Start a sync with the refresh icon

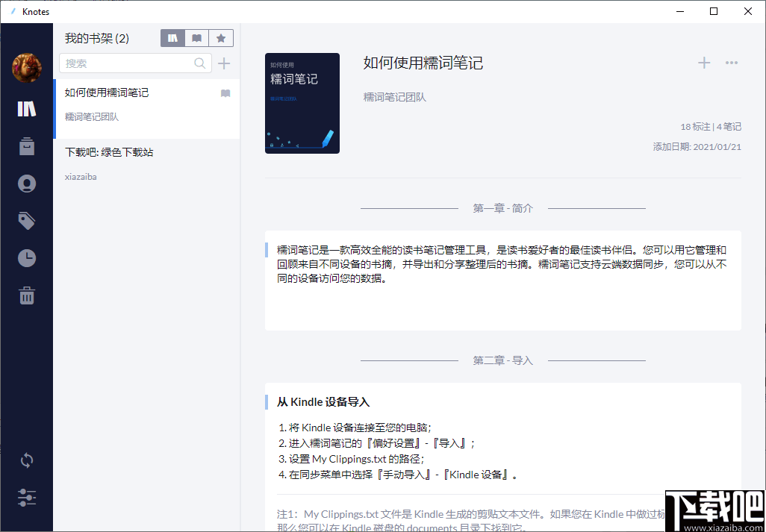tap(27, 460)
